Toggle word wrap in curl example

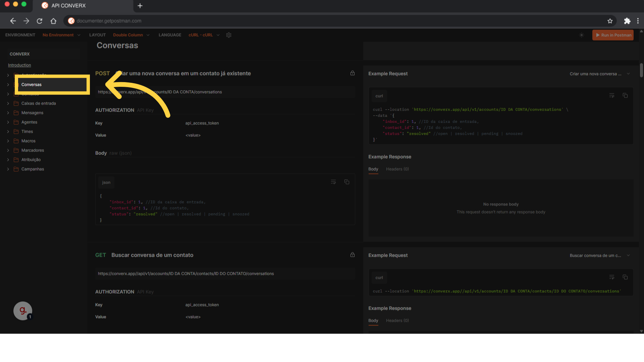612,96
